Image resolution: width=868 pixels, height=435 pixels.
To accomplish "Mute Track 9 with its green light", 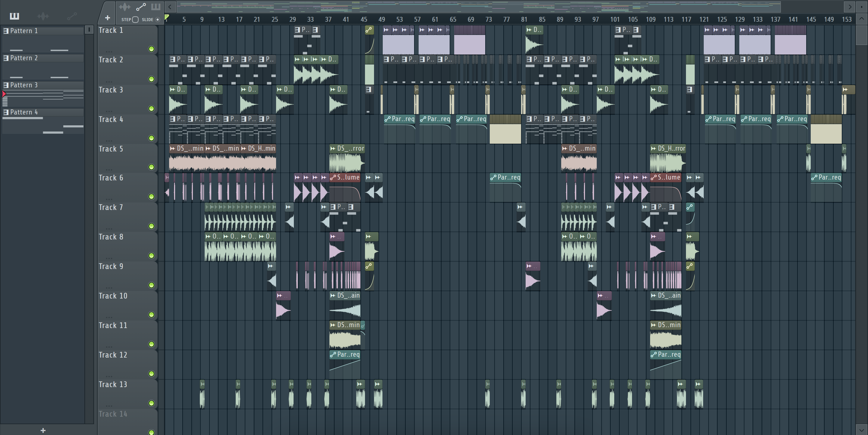I will click(152, 285).
